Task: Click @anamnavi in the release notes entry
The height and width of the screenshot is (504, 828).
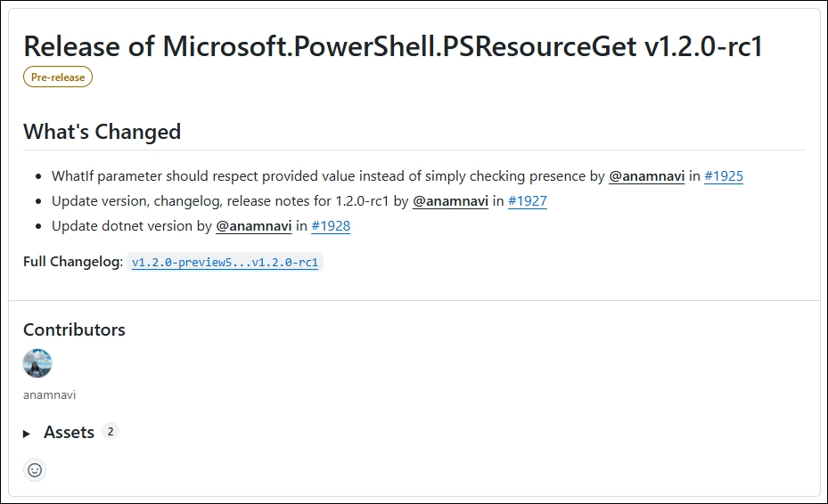Action: 450,201
